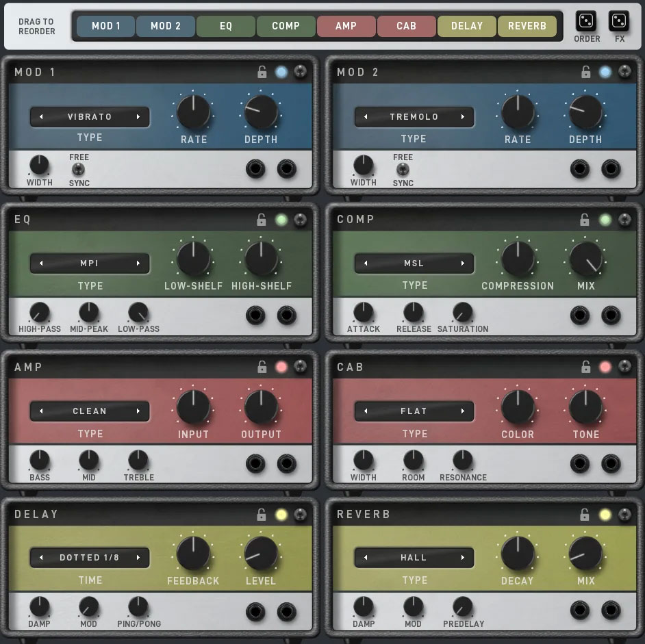Viewport: 645px width, 644px height.
Task: Select the COMP tab in the reorder bar
Action: [286, 26]
